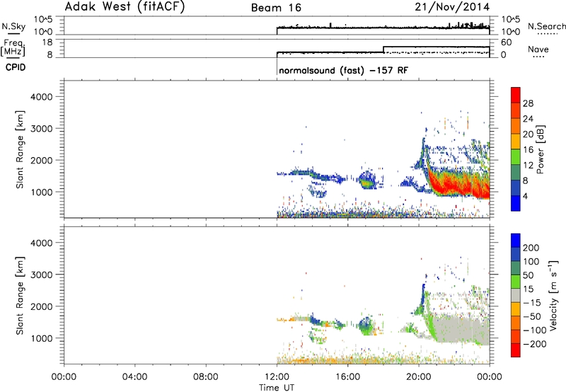Image resolution: width=566 pixels, height=392 pixels.
Task: Click the '10^5' label beside N.Search
Action: tap(511, 20)
